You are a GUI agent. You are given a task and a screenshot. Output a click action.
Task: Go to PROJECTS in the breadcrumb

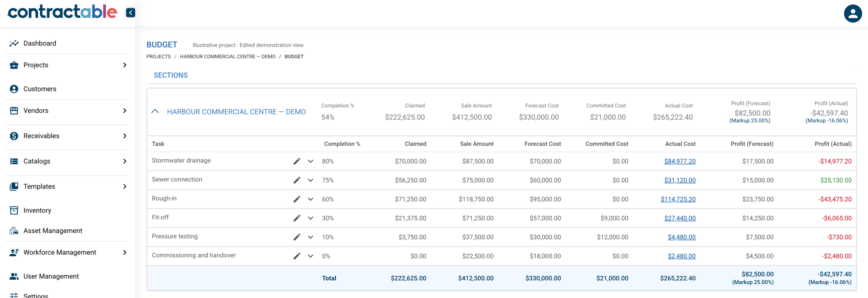(x=159, y=57)
